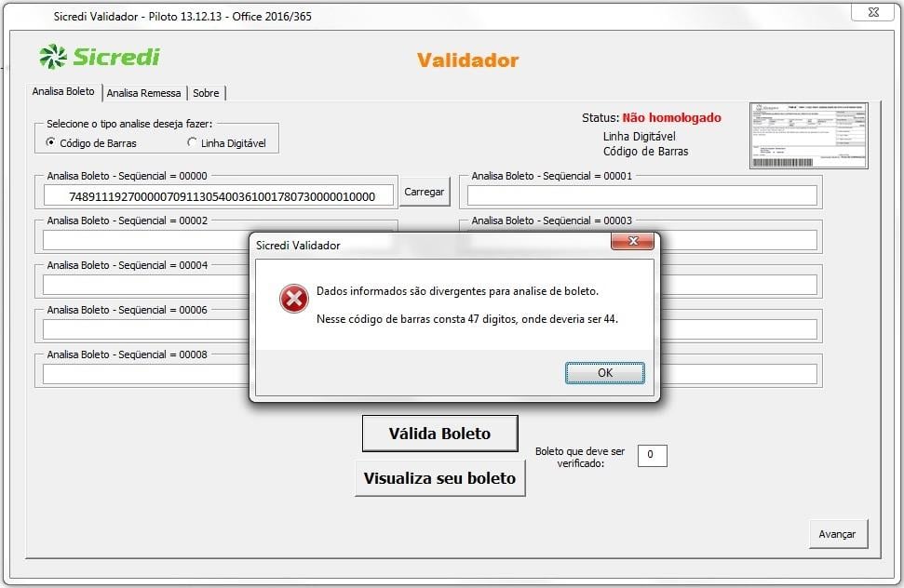
Task: Click the 'Não homologado' status text
Action: (671, 117)
